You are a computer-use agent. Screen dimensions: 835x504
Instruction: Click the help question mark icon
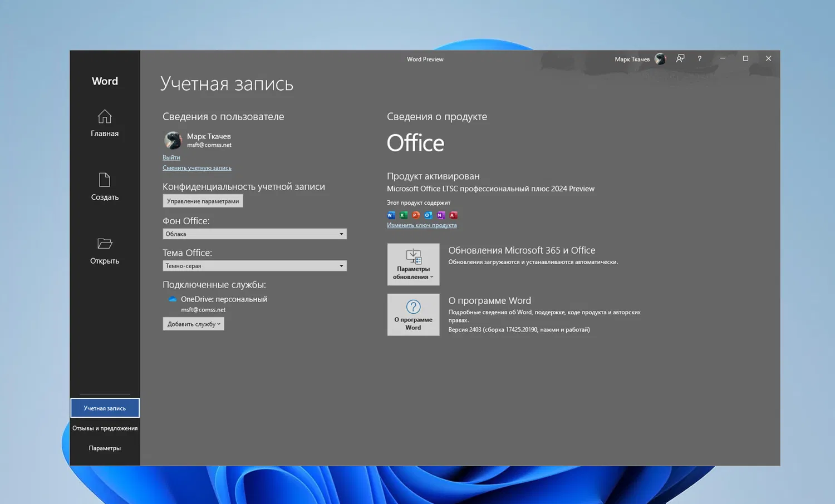point(700,58)
